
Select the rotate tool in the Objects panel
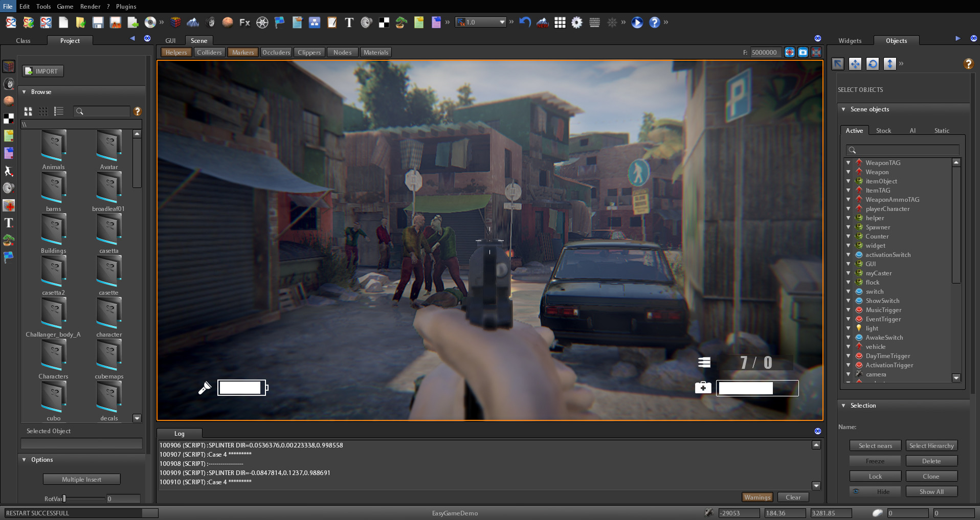tap(873, 64)
